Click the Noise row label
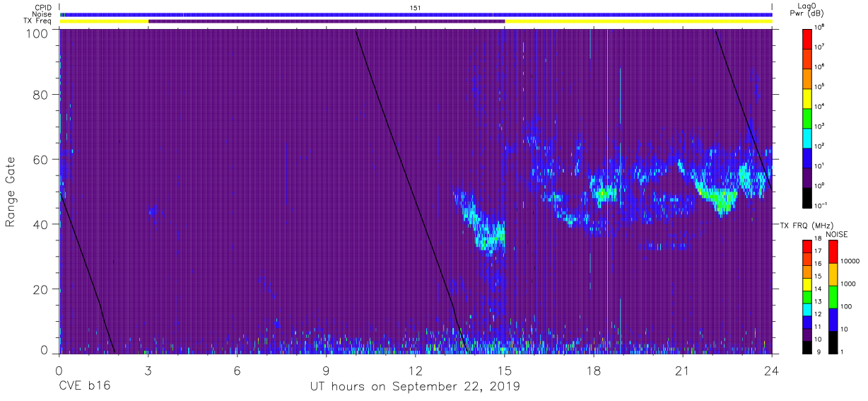868x401 pixels. (41, 14)
